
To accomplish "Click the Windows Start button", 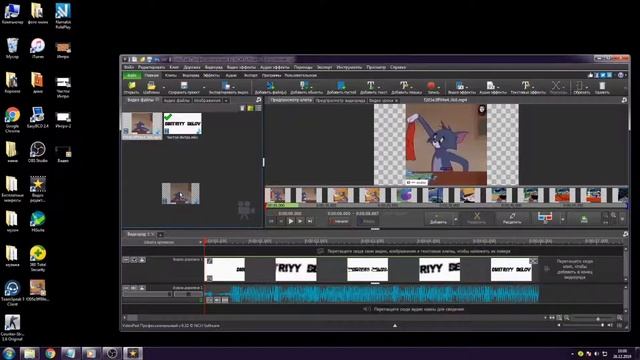I will (x=9, y=353).
